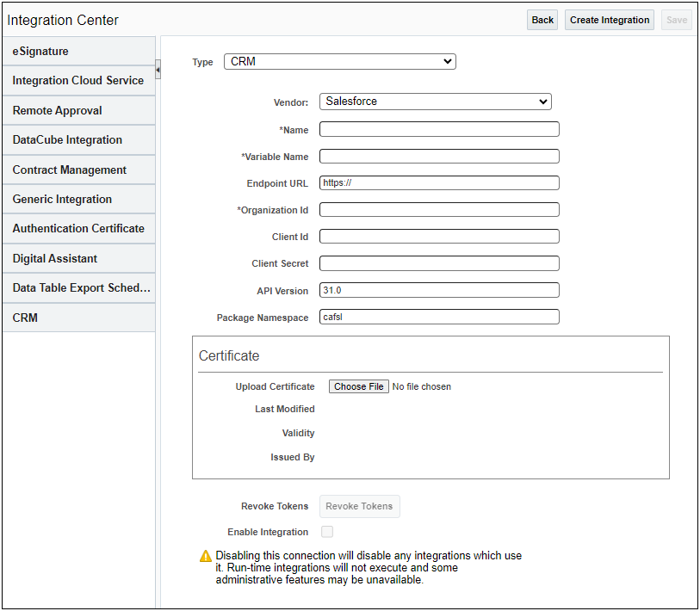
Task: Enable the Enable Integration checkbox
Action: (327, 532)
